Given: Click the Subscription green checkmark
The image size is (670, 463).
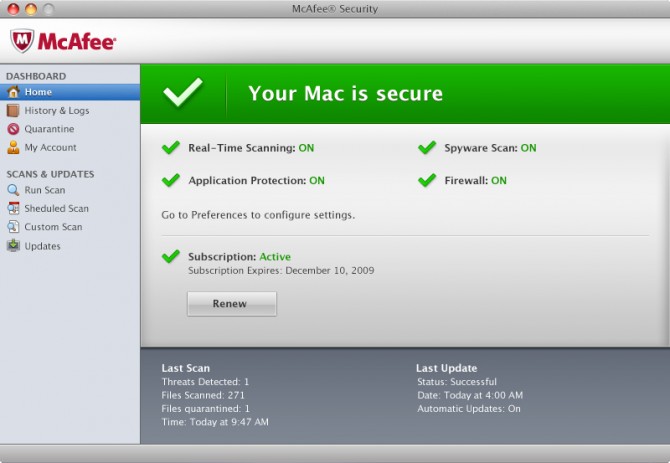Looking at the screenshot, I should click(171, 256).
